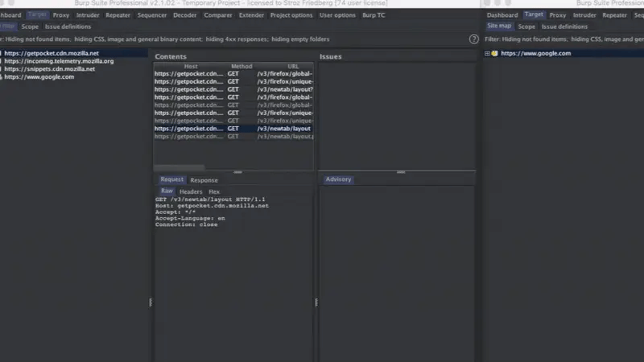Click the folder icon beside www.google.com
644x362 pixels.
495,54
